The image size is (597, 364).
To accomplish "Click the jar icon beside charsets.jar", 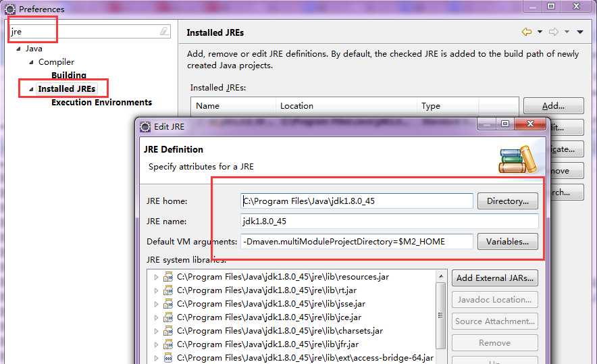I will tap(168, 331).
